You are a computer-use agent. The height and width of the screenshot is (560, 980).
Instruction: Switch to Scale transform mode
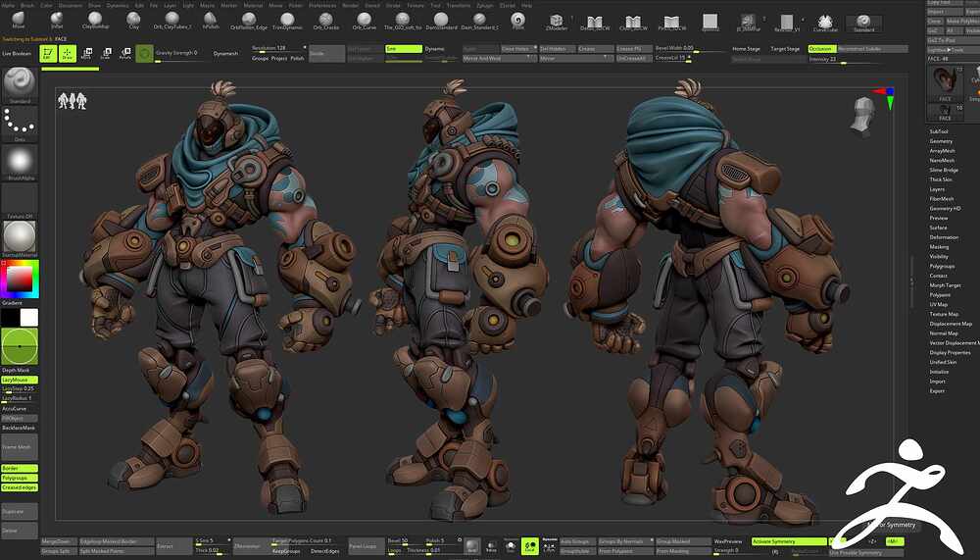pyautogui.click(x=106, y=54)
